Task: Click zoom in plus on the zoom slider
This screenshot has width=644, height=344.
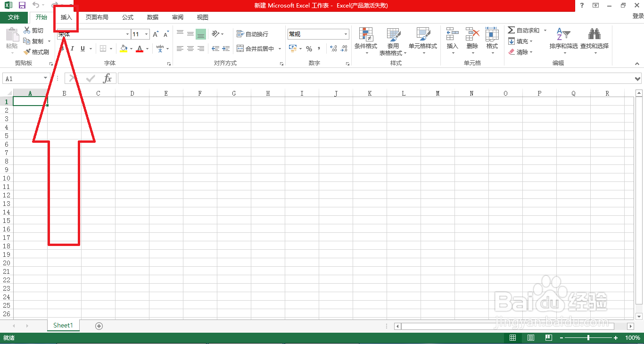Action: pyautogui.click(x=616, y=338)
